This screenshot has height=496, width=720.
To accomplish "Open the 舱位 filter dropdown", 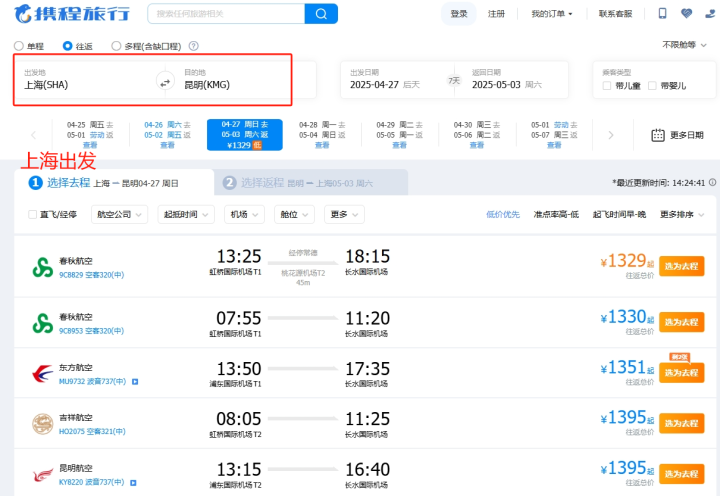I will [294, 214].
